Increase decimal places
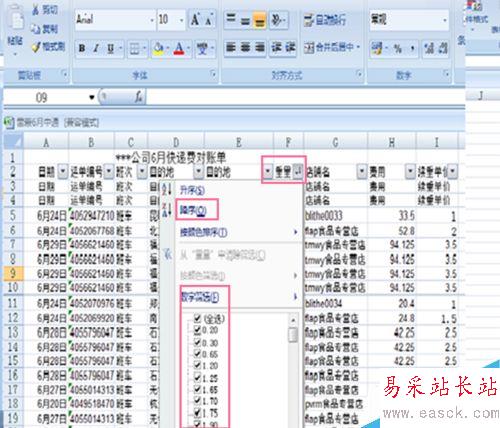500x428 pixels. (429, 49)
